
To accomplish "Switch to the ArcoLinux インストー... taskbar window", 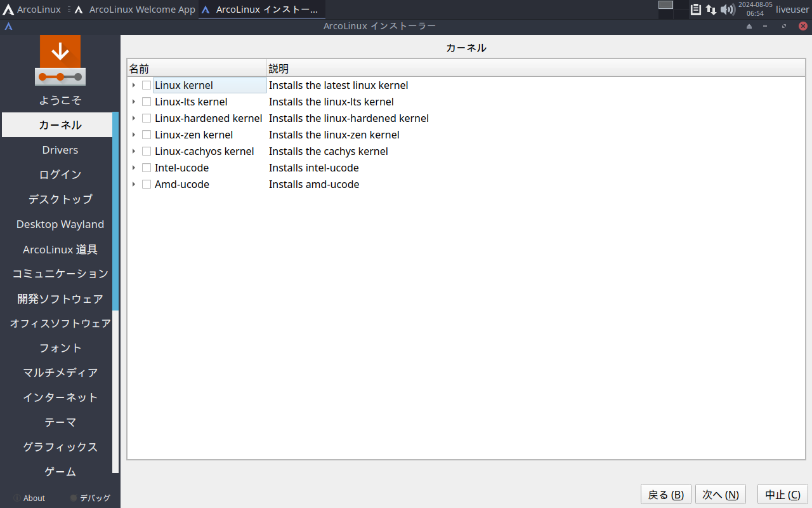I will point(262,10).
